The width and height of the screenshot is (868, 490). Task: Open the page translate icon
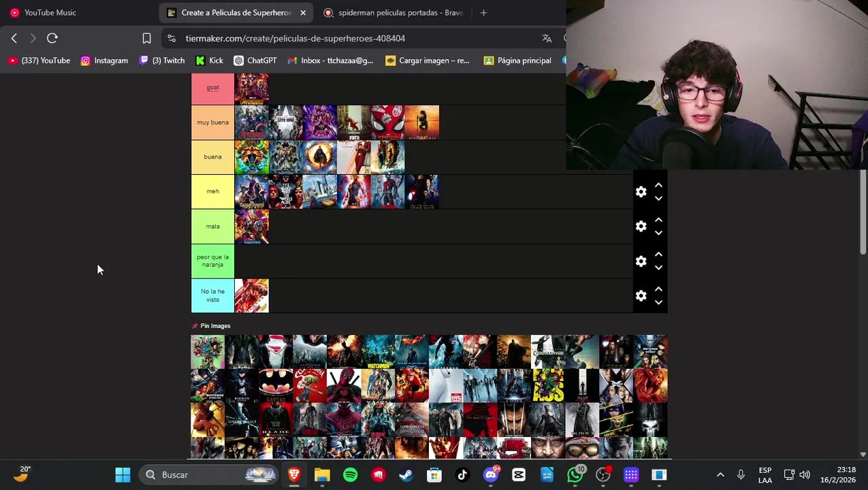pyautogui.click(x=547, y=38)
